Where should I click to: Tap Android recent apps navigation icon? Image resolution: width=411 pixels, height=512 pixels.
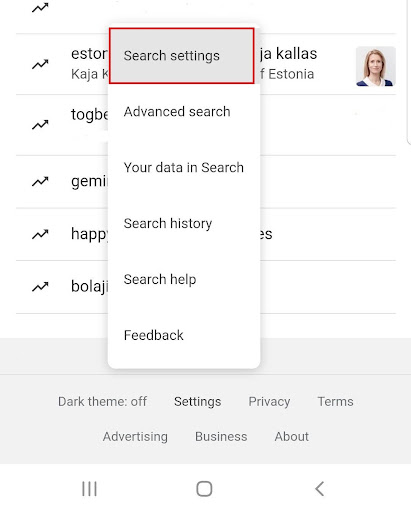(89, 489)
